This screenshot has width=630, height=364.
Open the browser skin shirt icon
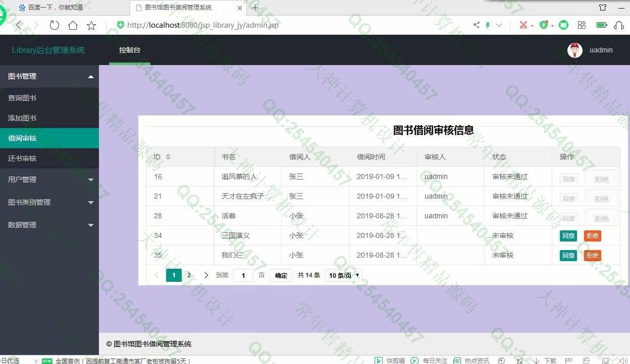pyautogui.click(x=603, y=8)
